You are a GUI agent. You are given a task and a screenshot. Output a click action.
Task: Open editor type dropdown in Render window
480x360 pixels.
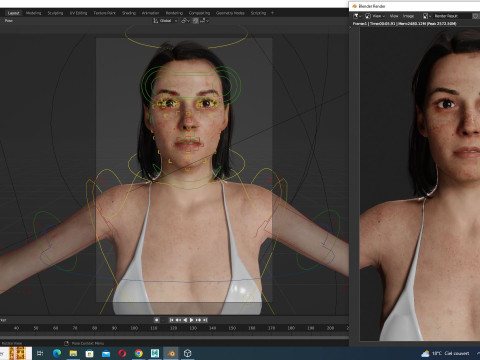click(357, 16)
